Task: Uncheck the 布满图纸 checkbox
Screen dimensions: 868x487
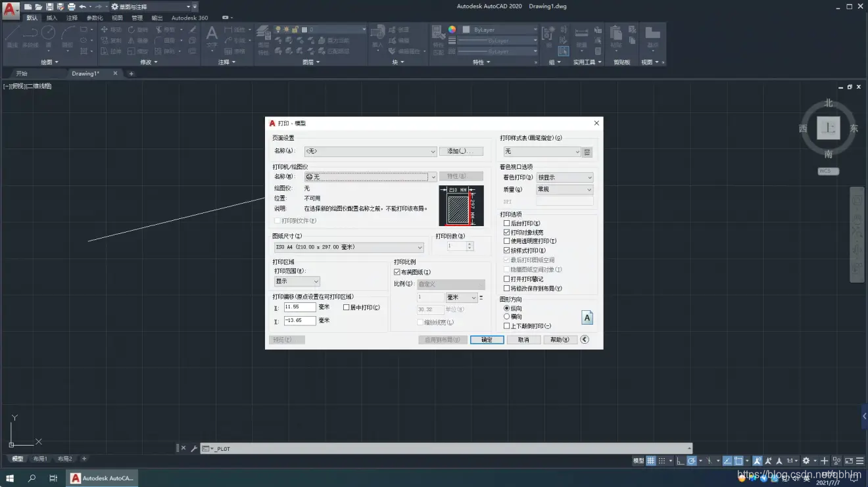Action: [397, 272]
